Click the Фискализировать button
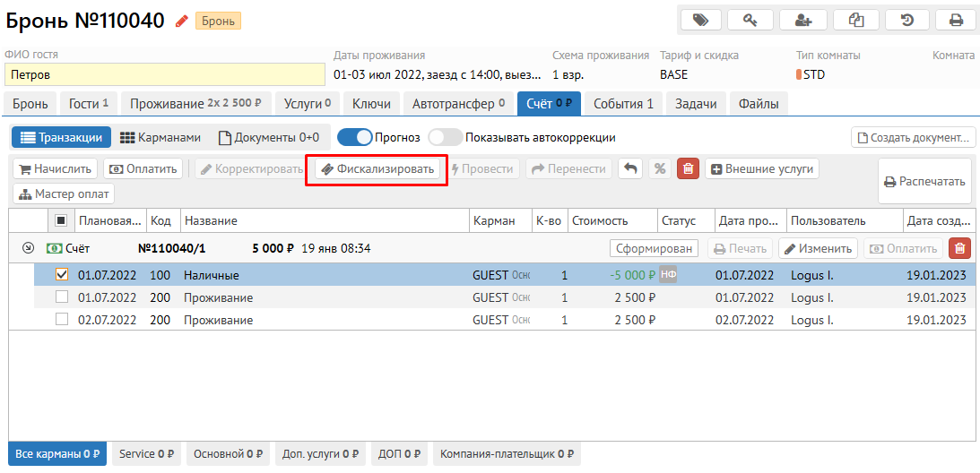 pos(377,168)
